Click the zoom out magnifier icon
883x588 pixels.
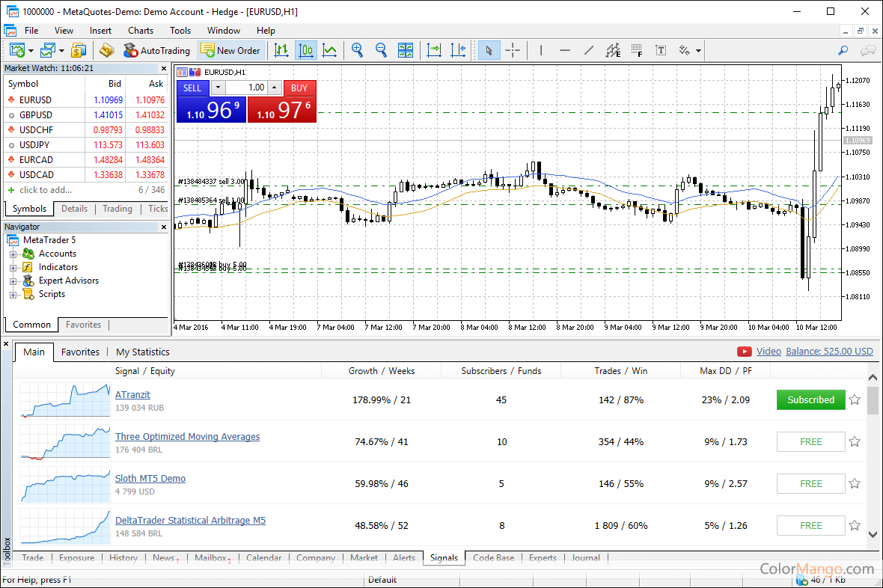[381, 51]
